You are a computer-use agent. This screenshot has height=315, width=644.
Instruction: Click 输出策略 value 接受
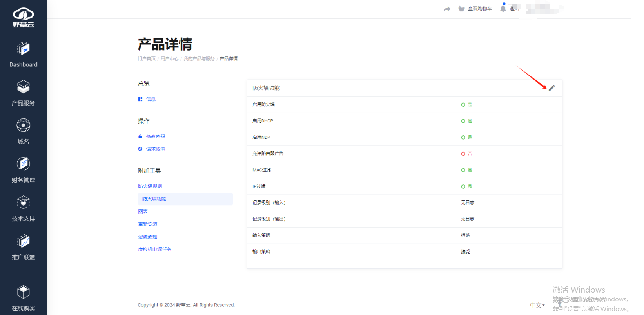coord(465,252)
